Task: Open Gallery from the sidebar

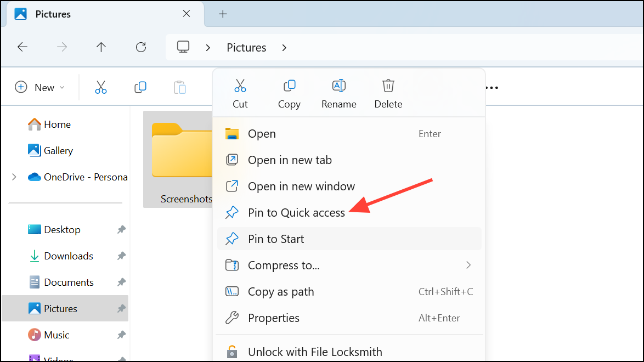Action: click(58, 150)
